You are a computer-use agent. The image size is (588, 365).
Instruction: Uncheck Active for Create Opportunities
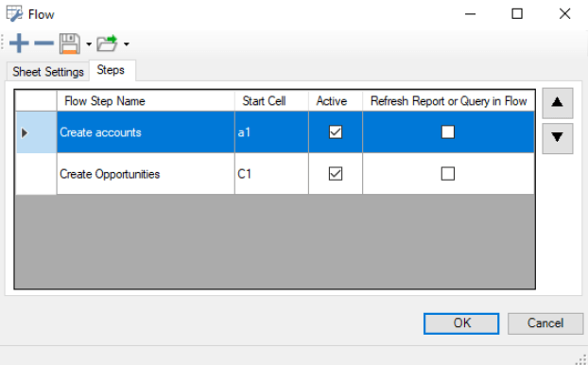pyautogui.click(x=336, y=174)
